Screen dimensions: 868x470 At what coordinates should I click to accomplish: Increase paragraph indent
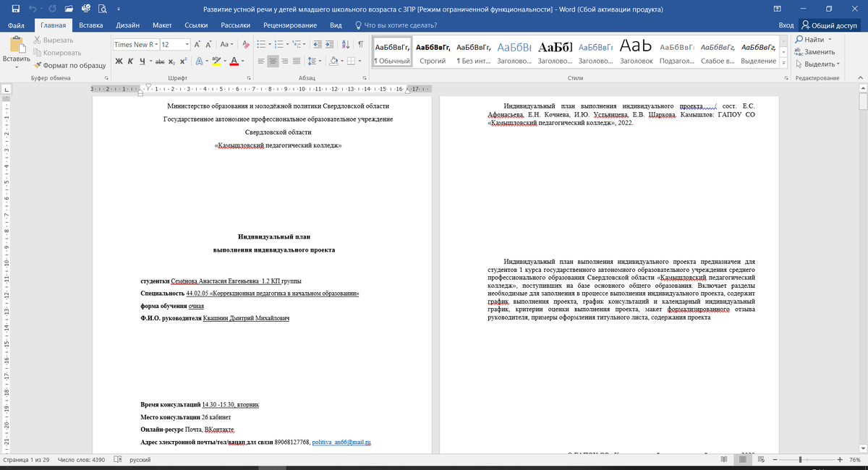(331, 44)
